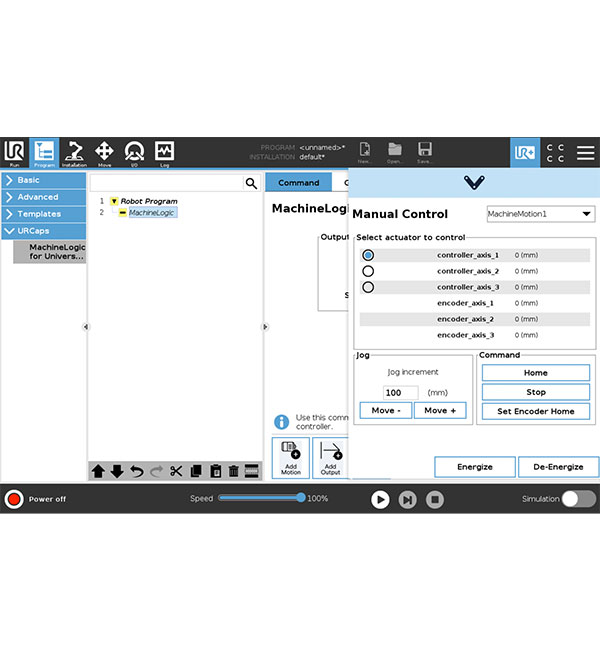Click the Stop command button

click(536, 392)
